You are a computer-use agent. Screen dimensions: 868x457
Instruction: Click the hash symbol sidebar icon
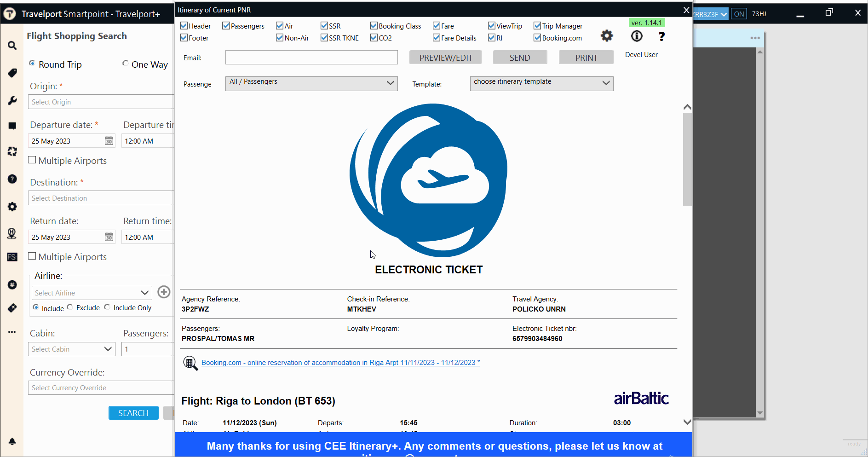12,285
